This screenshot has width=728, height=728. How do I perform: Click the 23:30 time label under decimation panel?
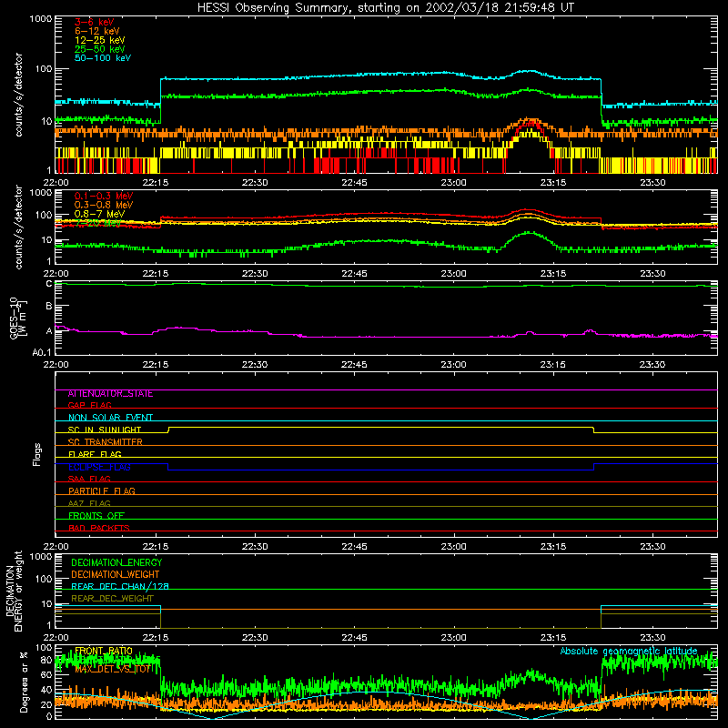[652, 638]
